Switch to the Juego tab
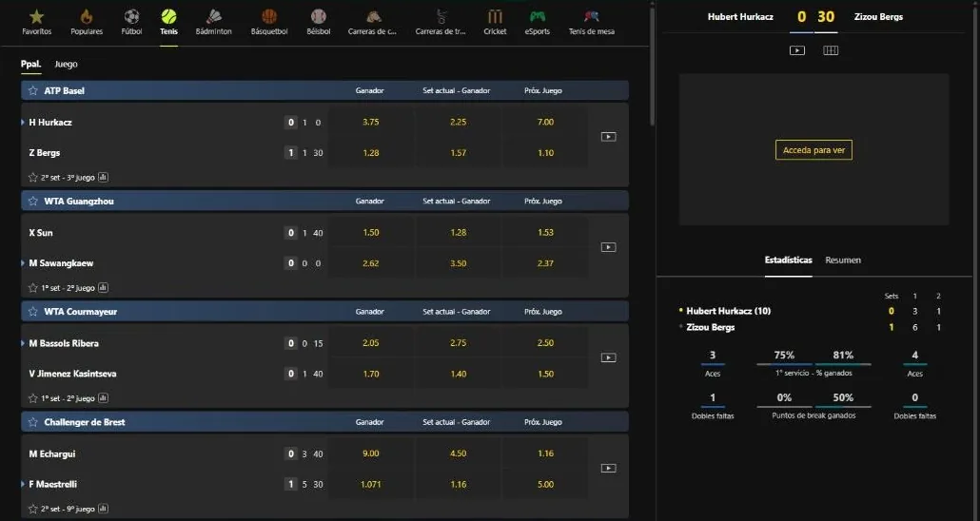Screen dimensions: 980x521 [x=67, y=64]
